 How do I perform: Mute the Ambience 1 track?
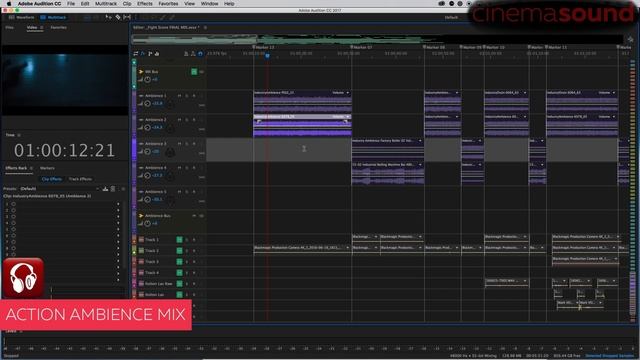click(x=179, y=96)
